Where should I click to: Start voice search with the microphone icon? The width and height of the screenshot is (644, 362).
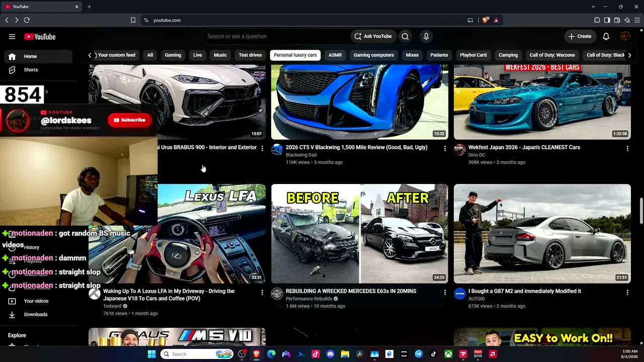click(x=426, y=36)
